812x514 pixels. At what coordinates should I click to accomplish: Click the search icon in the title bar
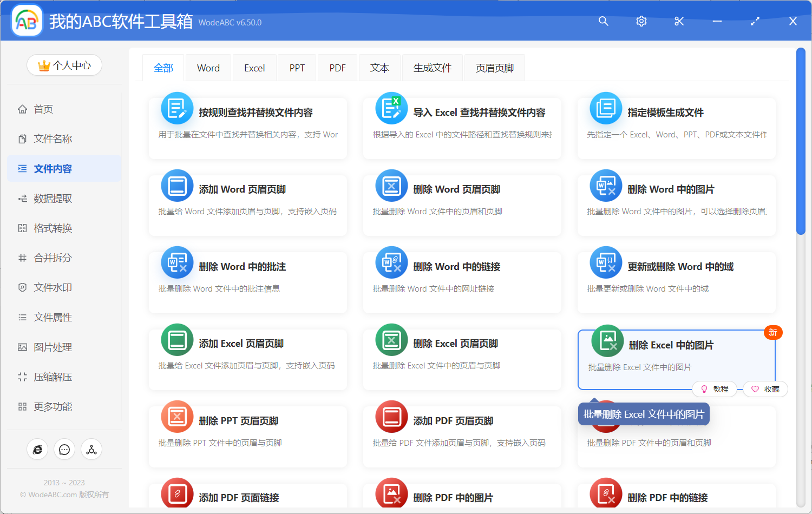(x=603, y=21)
